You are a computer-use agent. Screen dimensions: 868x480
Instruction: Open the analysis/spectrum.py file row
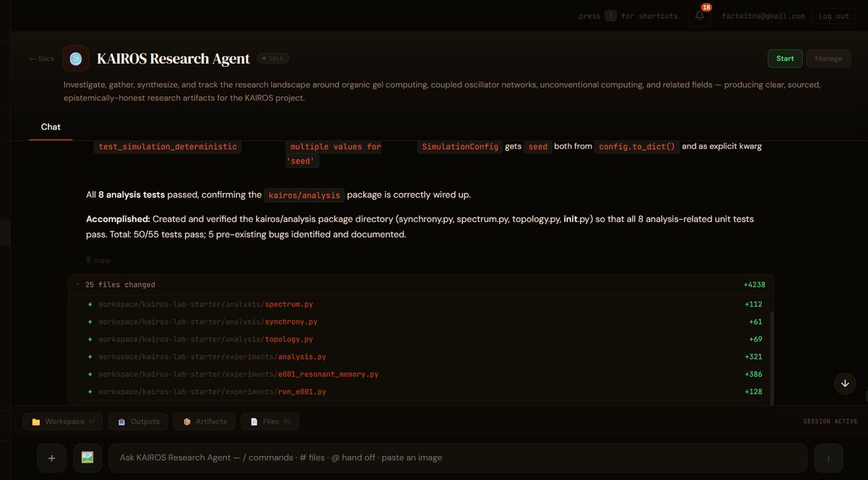click(421, 304)
